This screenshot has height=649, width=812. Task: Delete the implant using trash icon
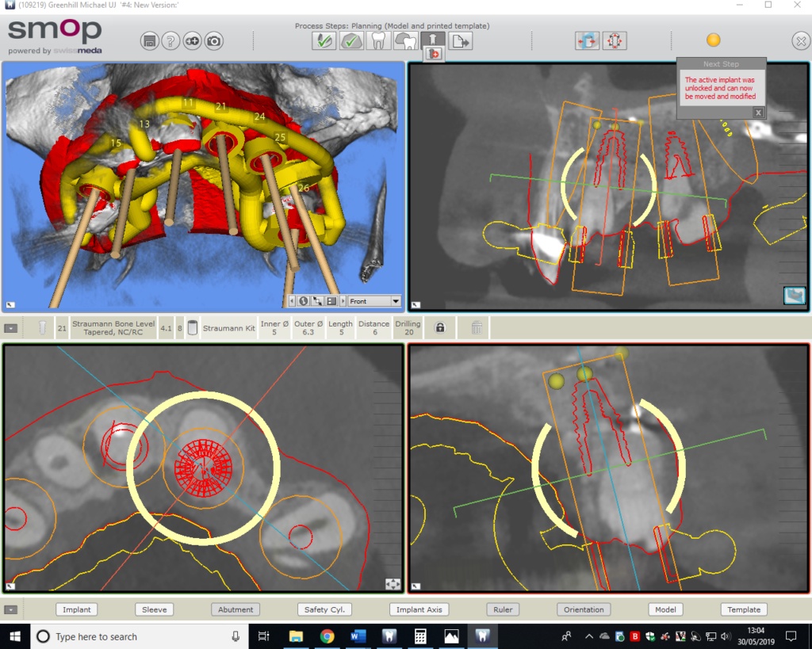click(x=477, y=327)
